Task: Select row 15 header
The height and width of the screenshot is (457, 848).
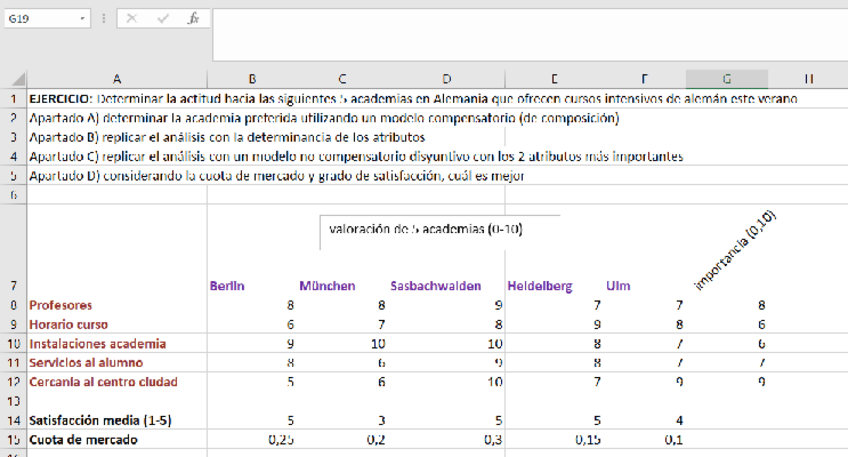Action: pos(13,439)
